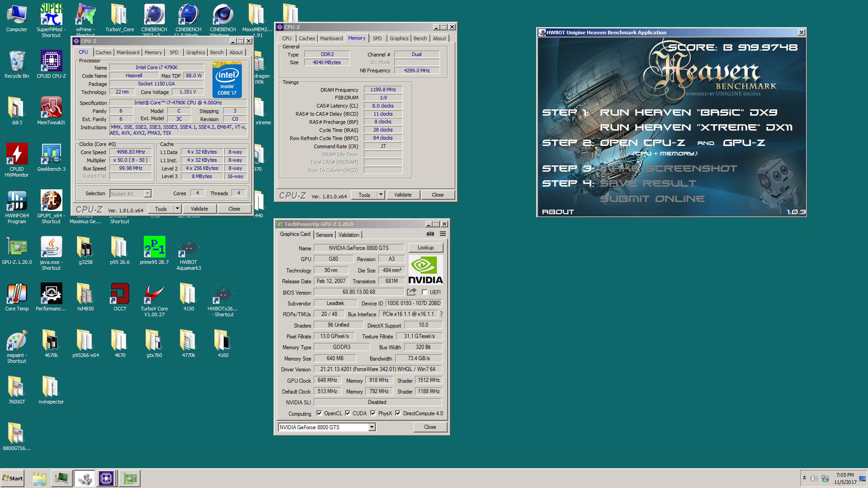Open the java.exe shortcut icon

tap(51, 253)
